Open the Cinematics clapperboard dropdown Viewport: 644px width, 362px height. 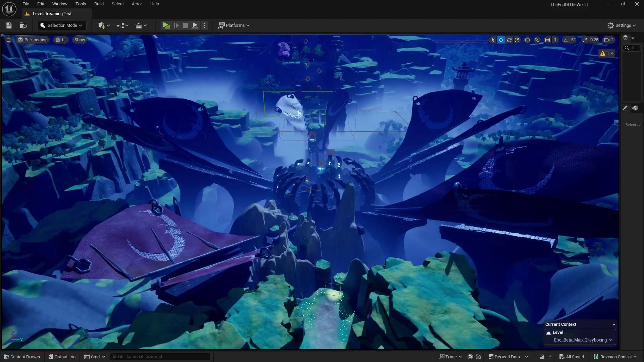click(x=141, y=25)
